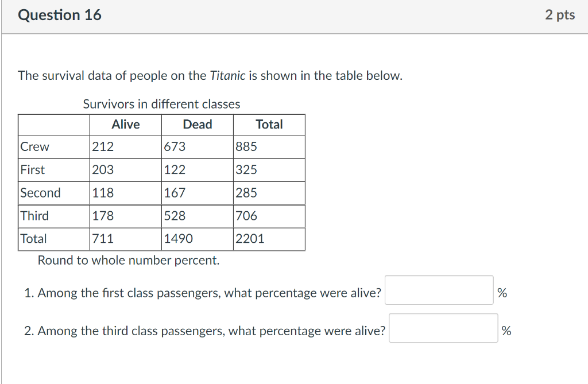Click the first class percentage answer box

[x=439, y=290]
